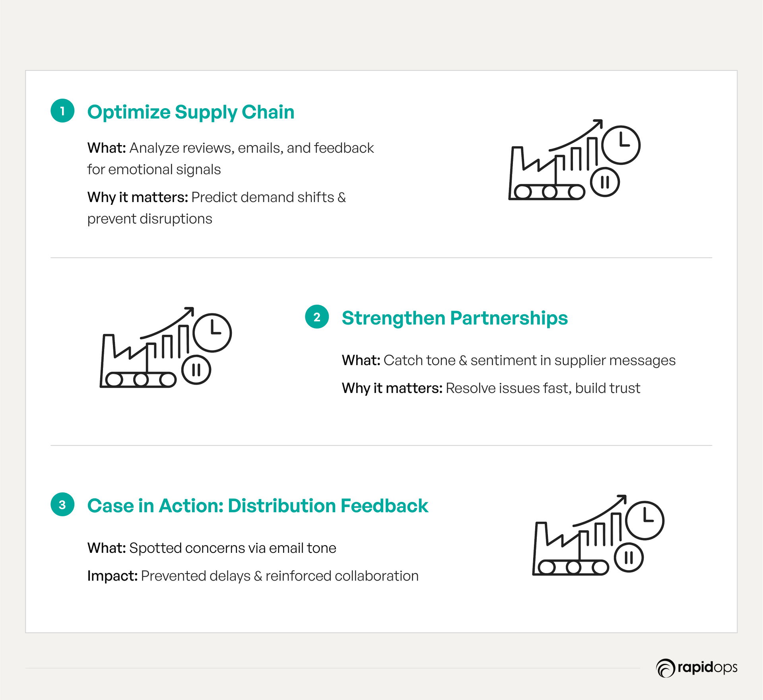Click the 'Predict demand shifts' text
The height and width of the screenshot is (700, 763).
point(263,197)
